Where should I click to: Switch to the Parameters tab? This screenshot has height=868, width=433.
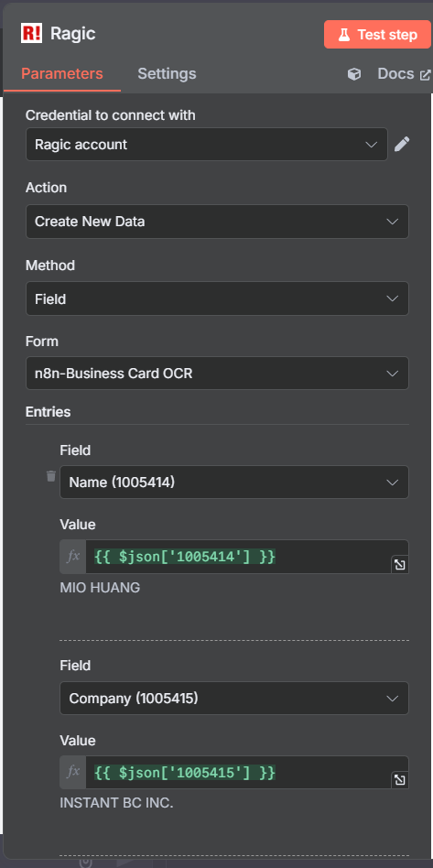(x=62, y=74)
